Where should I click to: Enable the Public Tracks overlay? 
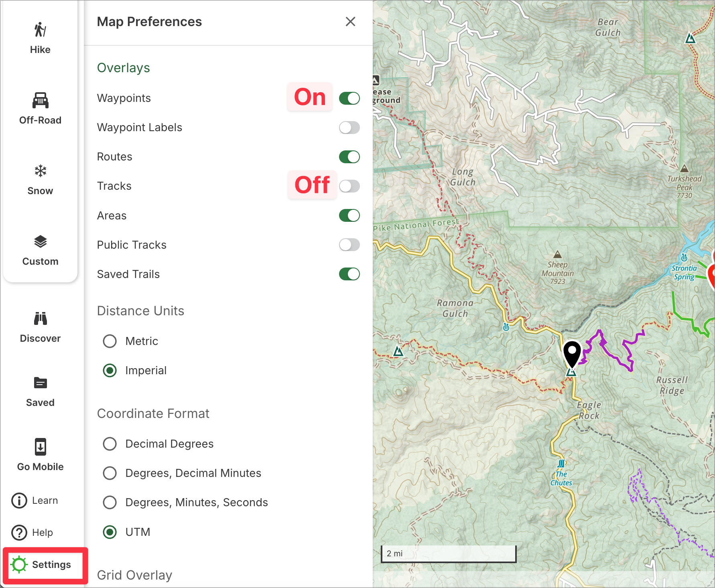tap(349, 245)
